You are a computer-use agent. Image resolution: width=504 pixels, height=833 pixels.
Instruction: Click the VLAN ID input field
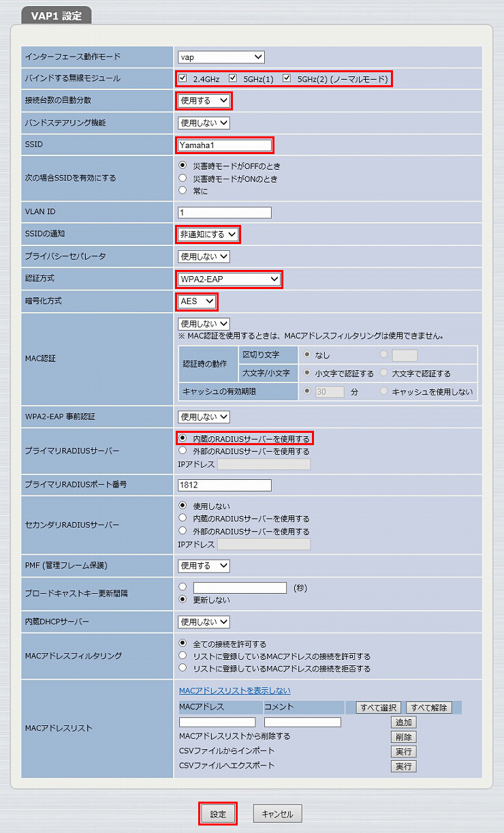coord(225,213)
